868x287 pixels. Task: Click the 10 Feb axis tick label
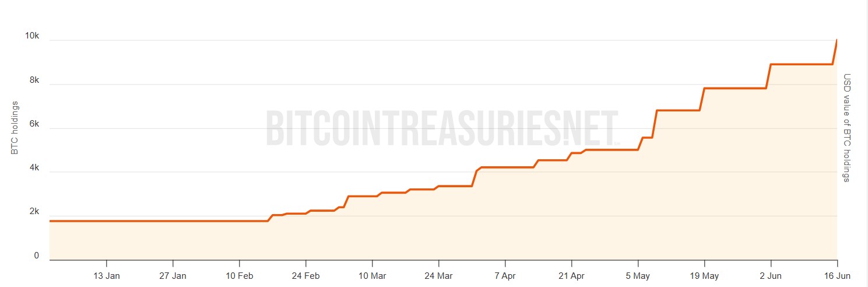point(240,275)
